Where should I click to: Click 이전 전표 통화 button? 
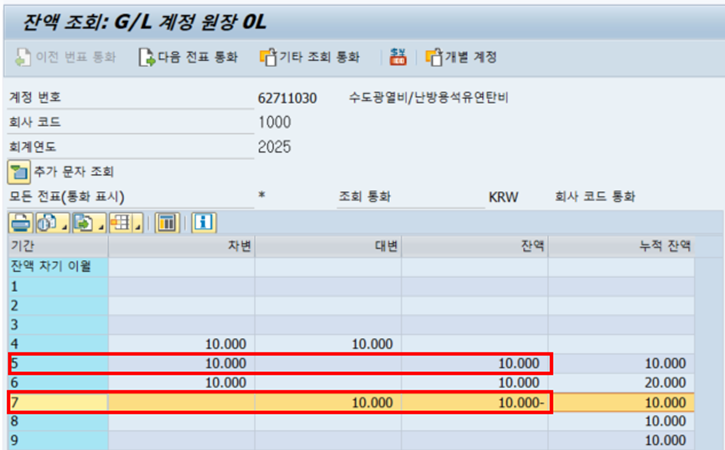(65, 57)
